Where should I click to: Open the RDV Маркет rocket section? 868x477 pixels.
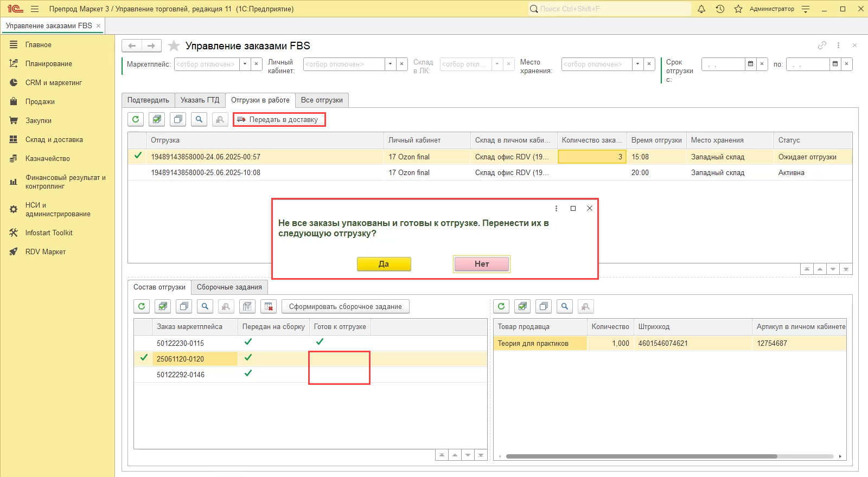coord(46,252)
